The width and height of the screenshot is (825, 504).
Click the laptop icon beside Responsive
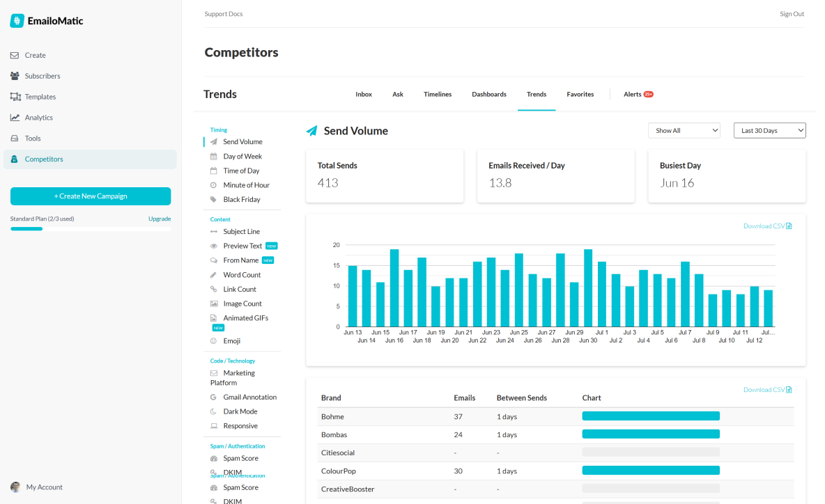tap(214, 426)
